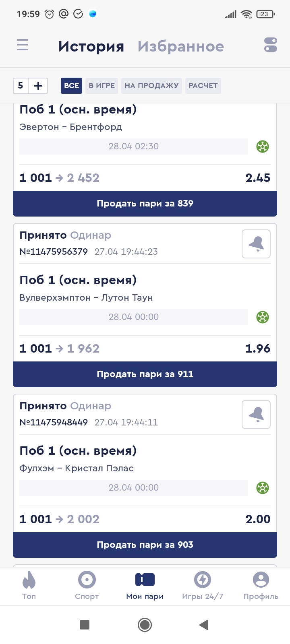The image size is (290, 644).
Task: Sell the bet for 839
Action: click(145, 204)
